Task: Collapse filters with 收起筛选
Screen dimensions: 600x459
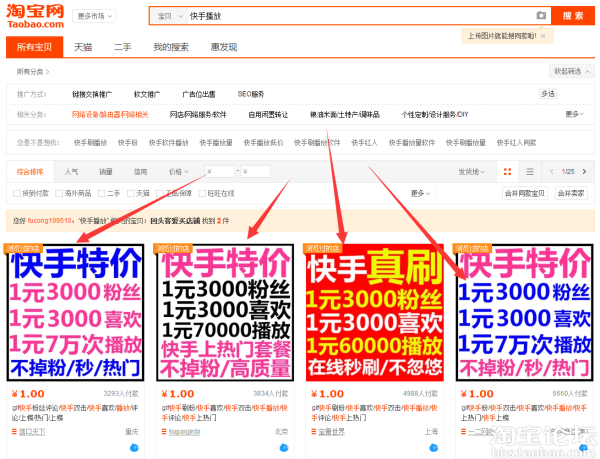Action: (572, 71)
